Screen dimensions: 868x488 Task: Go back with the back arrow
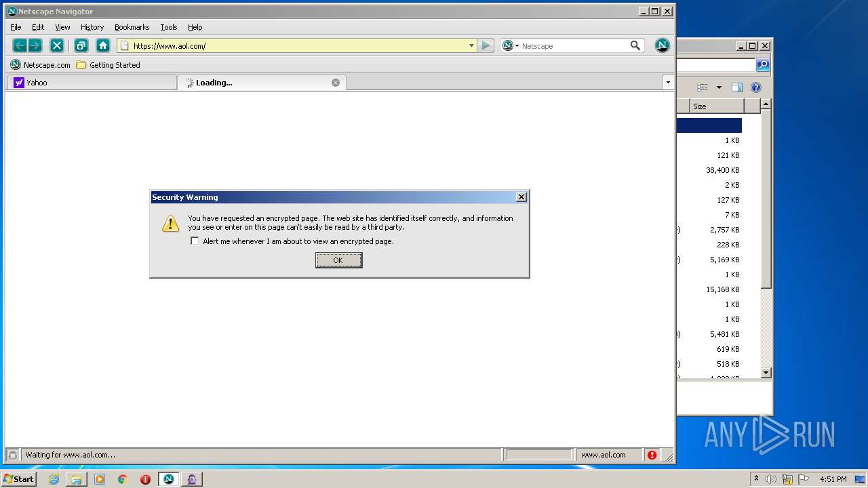point(20,45)
